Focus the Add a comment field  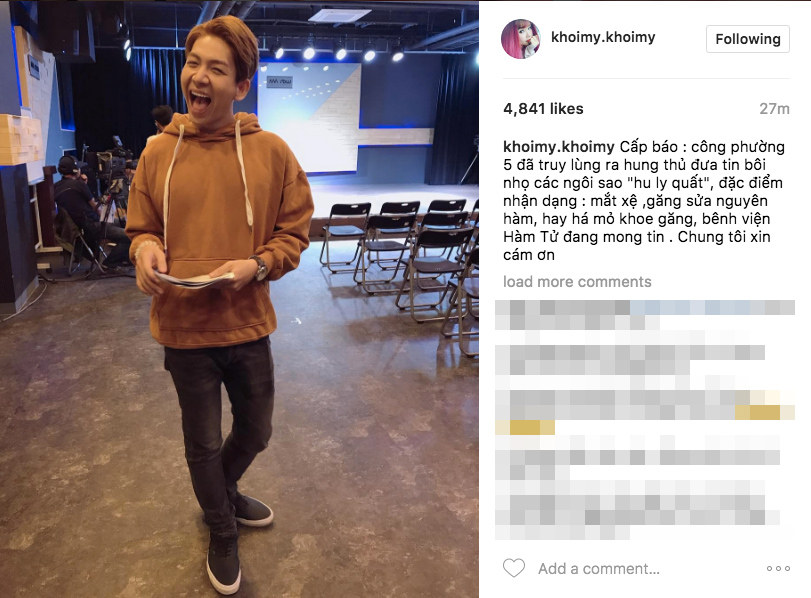(x=599, y=569)
